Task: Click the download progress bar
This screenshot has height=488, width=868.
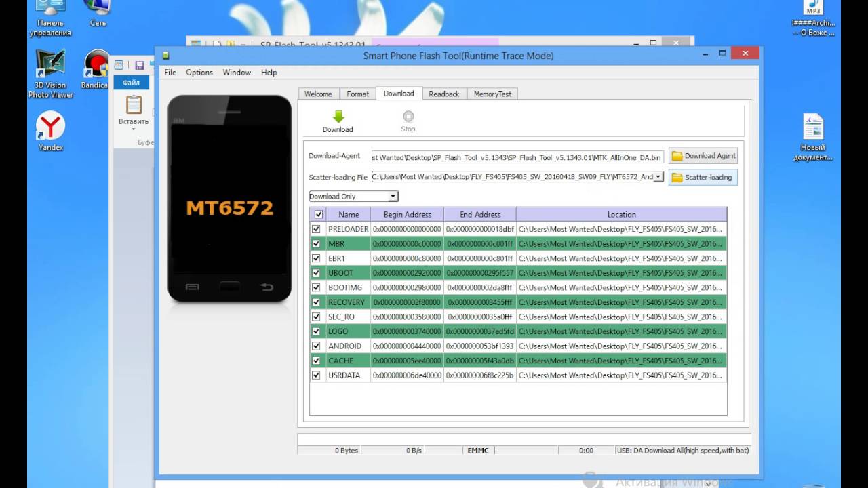Action: point(524,440)
